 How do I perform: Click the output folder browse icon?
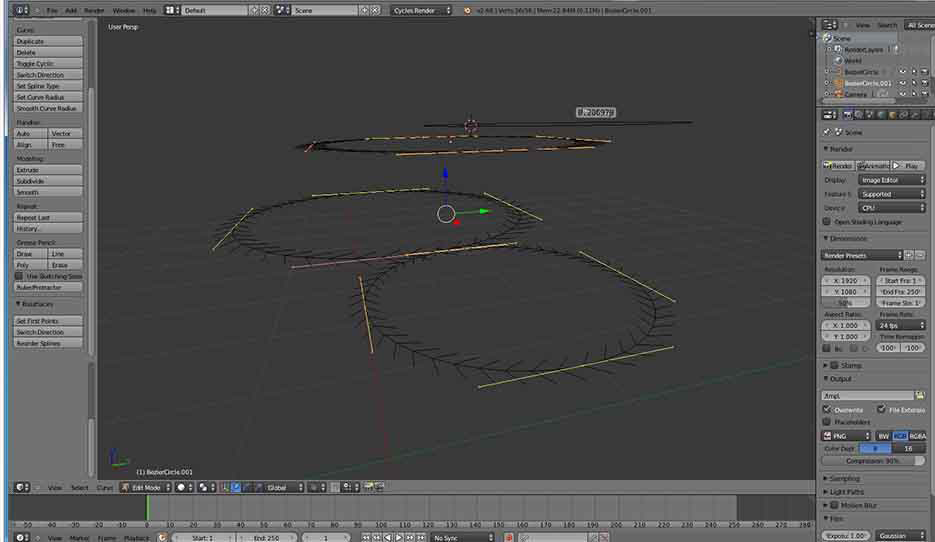(919, 396)
